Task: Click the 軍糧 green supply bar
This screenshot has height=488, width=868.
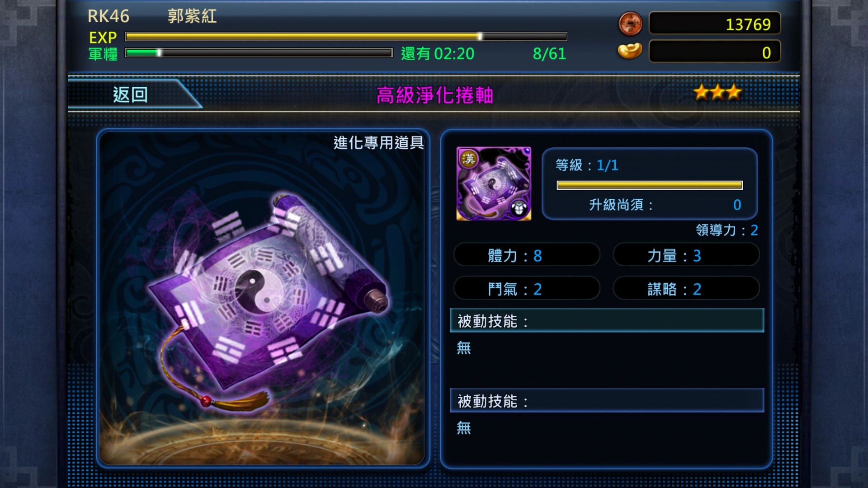Action: [259, 53]
